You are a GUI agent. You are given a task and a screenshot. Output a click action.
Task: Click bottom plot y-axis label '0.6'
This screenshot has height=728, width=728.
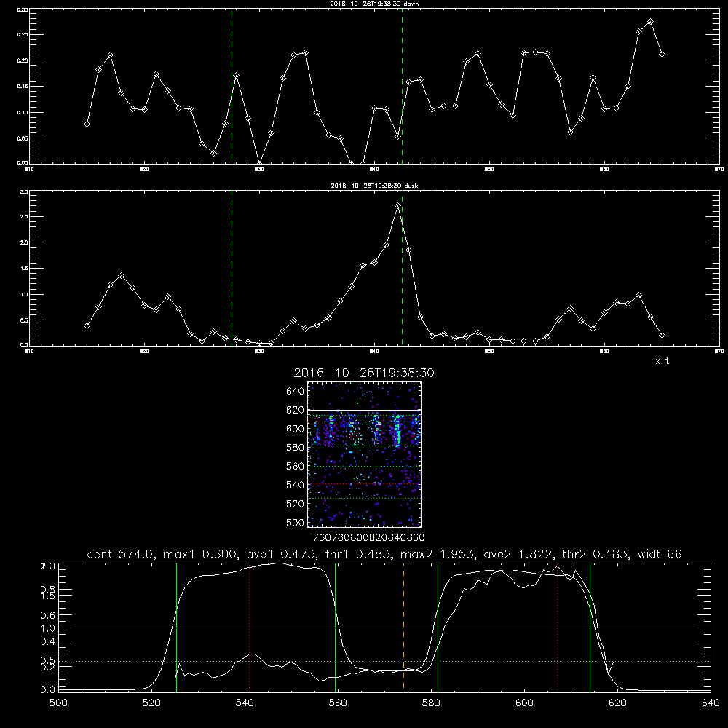[48, 615]
